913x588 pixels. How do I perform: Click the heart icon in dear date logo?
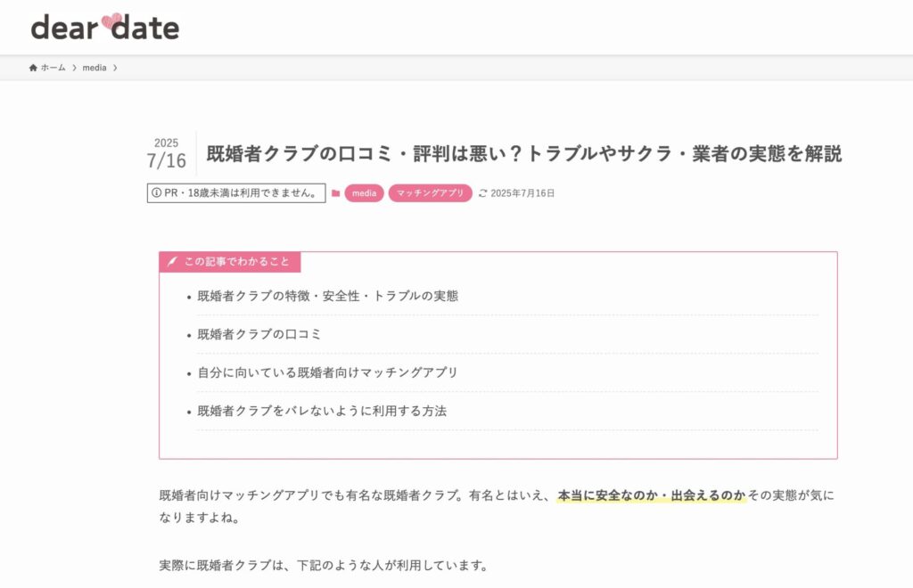pos(111,23)
